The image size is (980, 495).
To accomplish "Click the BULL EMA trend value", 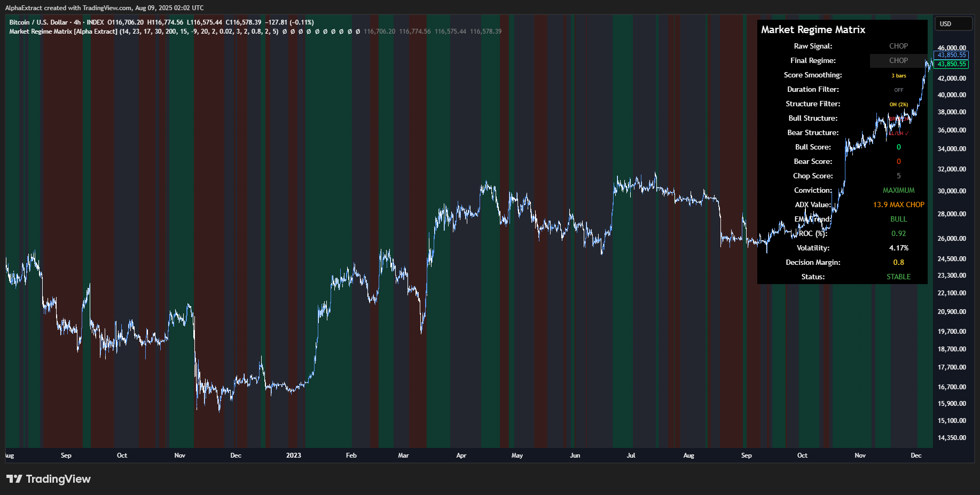I will click(898, 219).
